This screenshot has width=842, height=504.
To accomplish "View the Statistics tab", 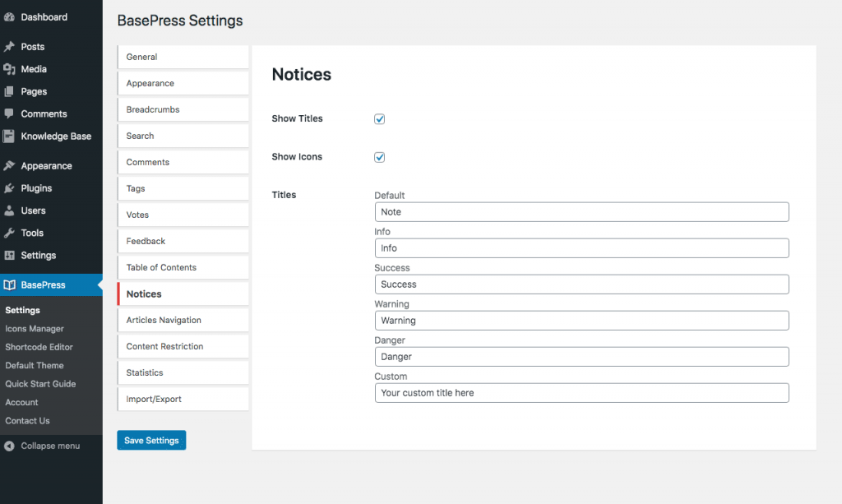I will point(183,372).
